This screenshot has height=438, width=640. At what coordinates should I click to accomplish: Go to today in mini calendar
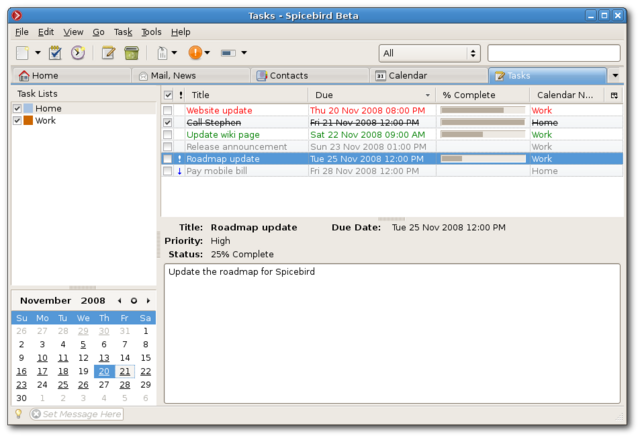(133, 301)
